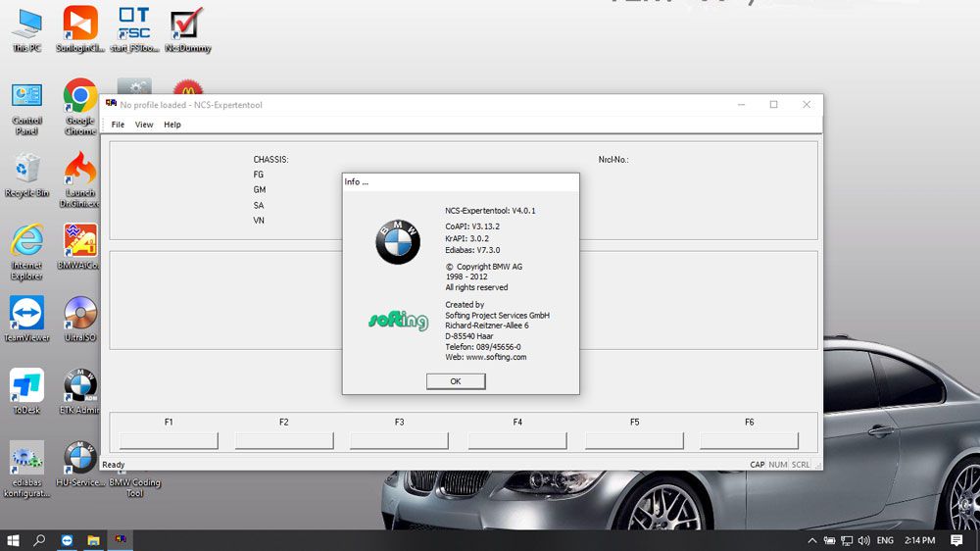Select the UltraISO desktop shortcut

(80, 320)
